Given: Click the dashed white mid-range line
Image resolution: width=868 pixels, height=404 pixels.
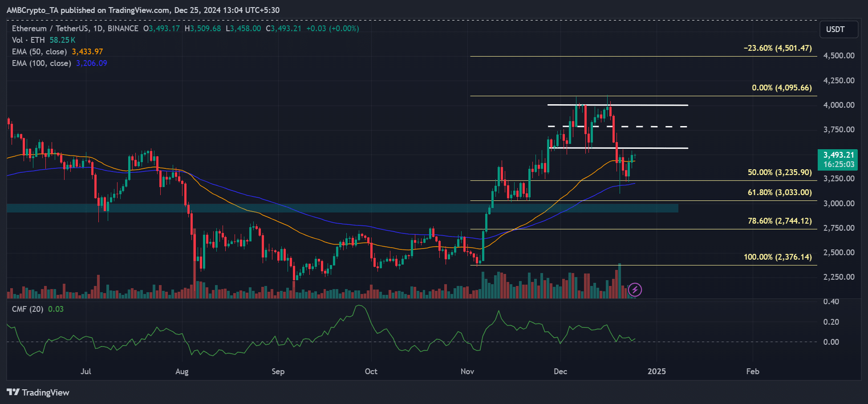Looking at the screenshot, I should [x=617, y=127].
